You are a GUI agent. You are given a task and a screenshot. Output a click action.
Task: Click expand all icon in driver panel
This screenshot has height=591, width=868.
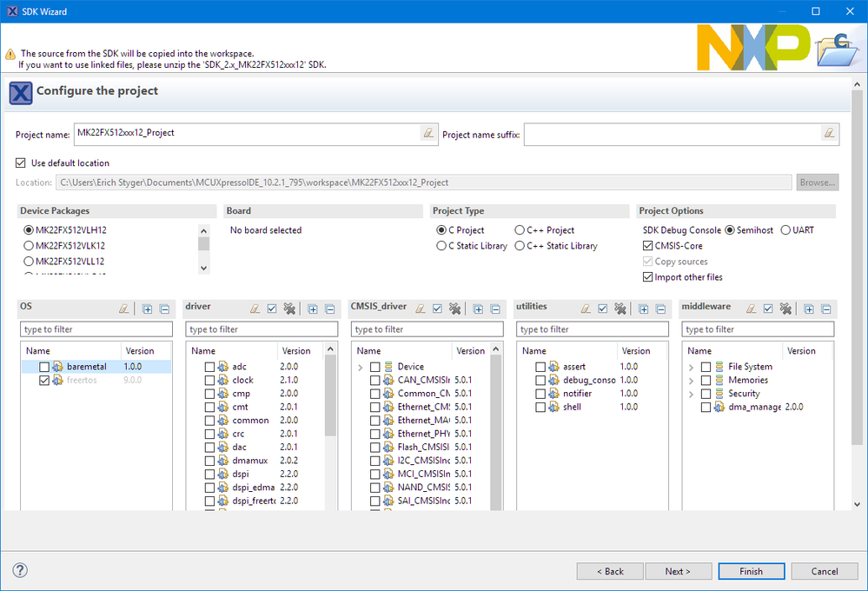pos(312,309)
